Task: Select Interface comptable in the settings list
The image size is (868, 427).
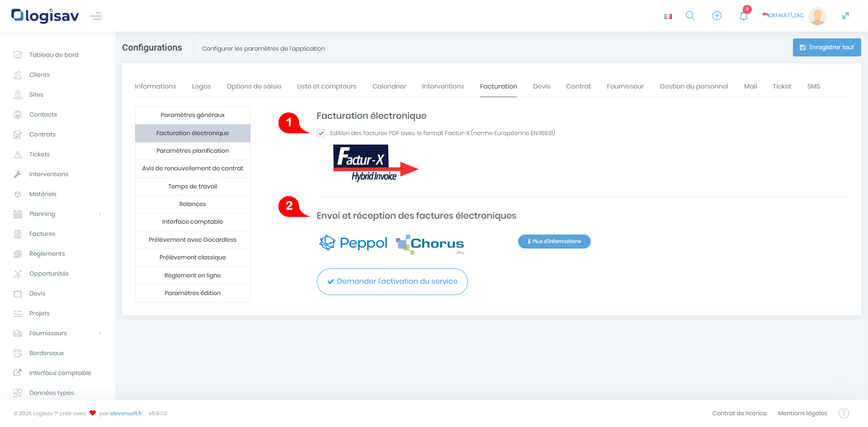Action: (193, 222)
